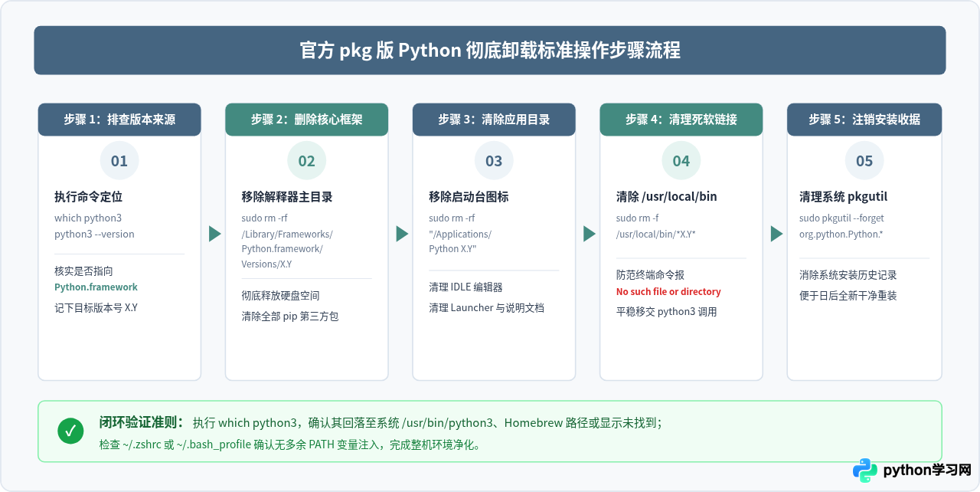Click the path line "/Applications/
The width and height of the screenshot is (980, 492).
[x=460, y=234]
